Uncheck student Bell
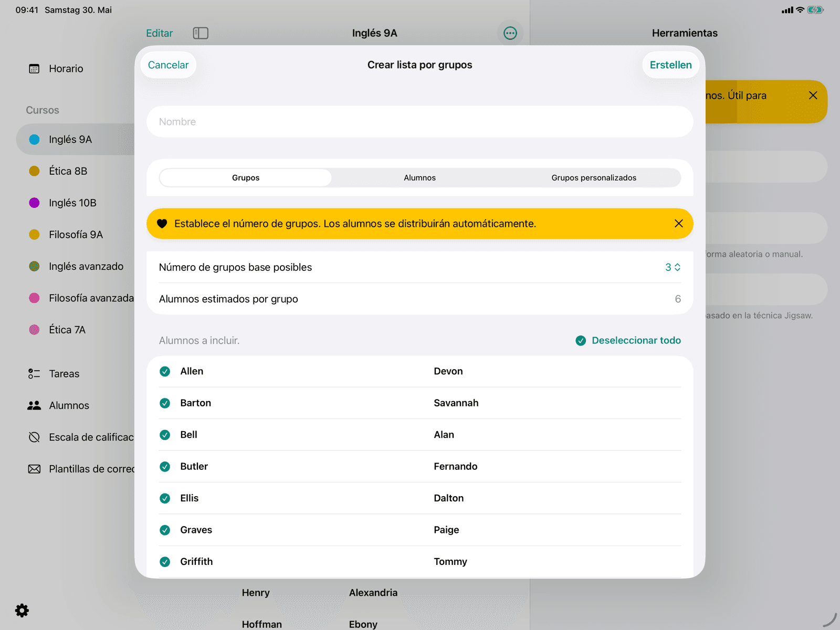Image resolution: width=840 pixels, height=630 pixels. click(165, 435)
